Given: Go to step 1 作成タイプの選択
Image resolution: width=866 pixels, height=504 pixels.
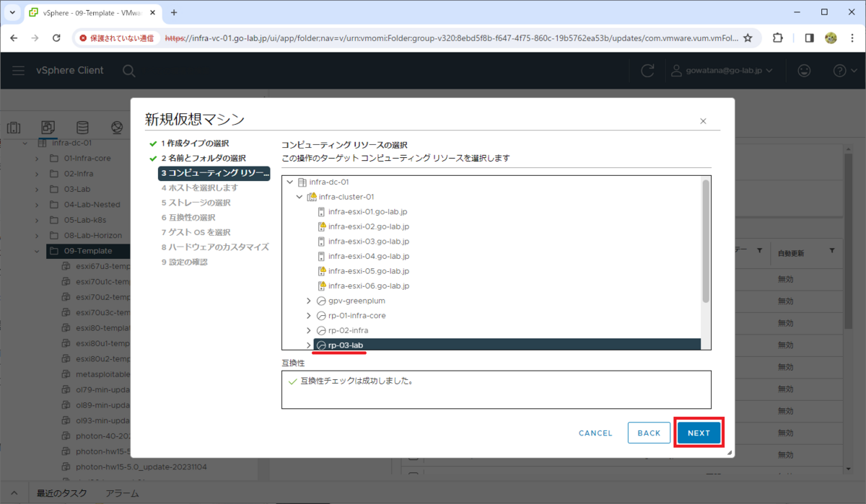Looking at the screenshot, I should tap(195, 143).
